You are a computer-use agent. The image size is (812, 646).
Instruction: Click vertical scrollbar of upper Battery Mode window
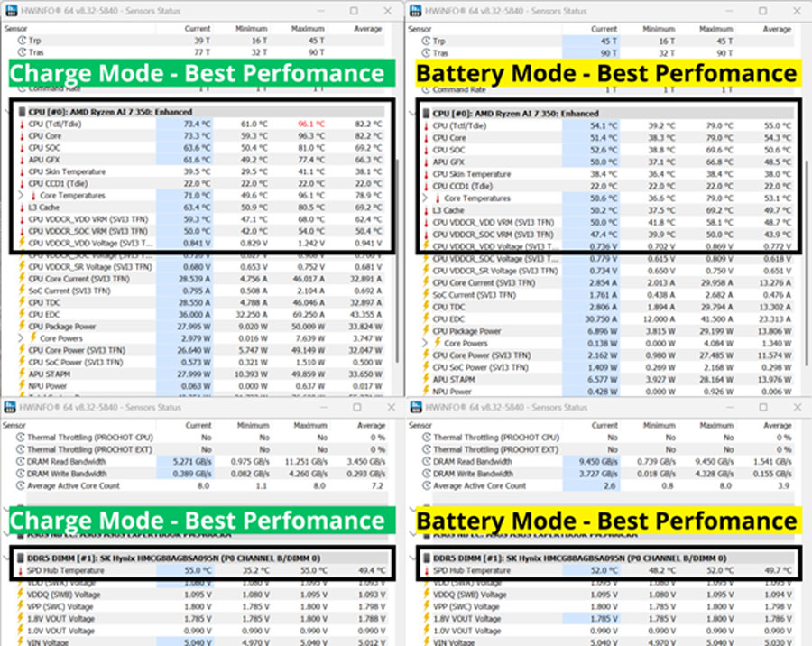coord(806,208)
